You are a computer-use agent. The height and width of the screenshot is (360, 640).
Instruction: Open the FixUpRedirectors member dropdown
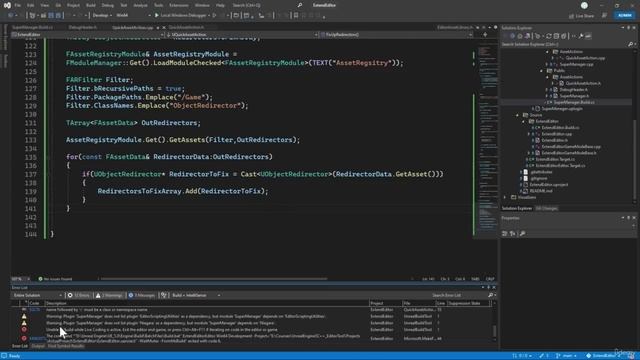[x=396, y=35]
